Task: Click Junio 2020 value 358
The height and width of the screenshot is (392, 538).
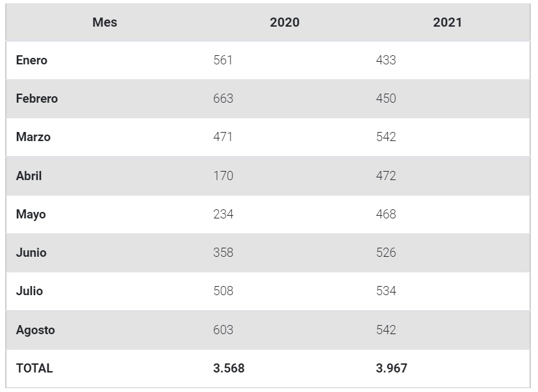Action: (223, 253)
